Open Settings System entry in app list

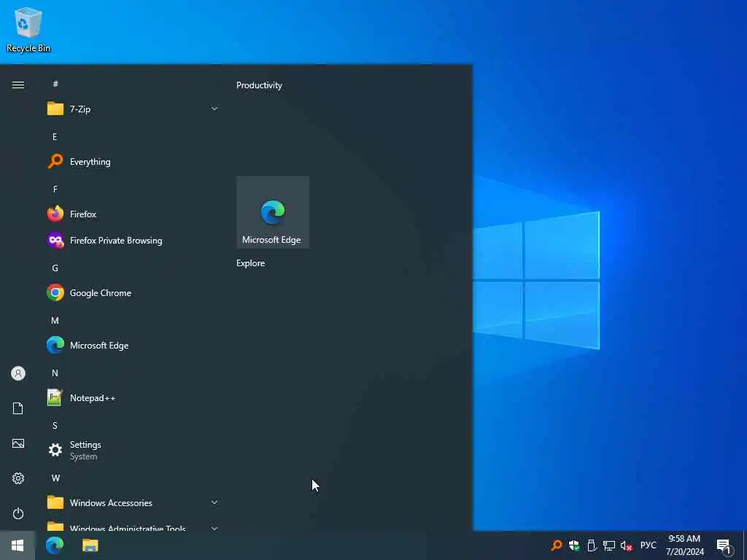133,450
